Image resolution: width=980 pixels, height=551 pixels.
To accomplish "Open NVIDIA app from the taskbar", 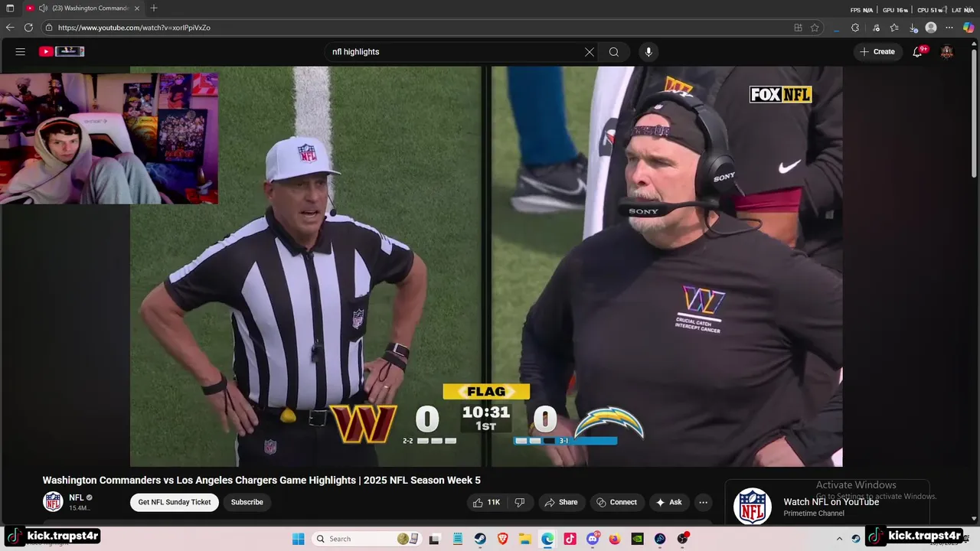I will 637,539.
